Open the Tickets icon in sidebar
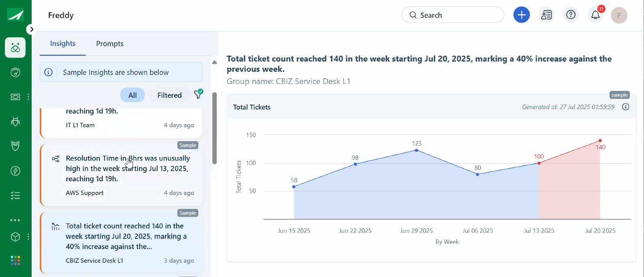Screen dimensions: 644x277 click(15, 97)
